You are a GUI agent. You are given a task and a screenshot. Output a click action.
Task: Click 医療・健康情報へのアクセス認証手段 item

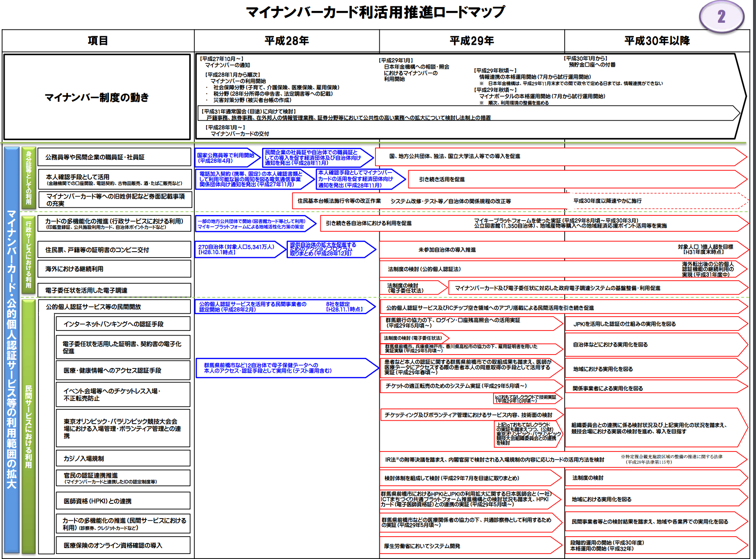[x=123, y=370]
